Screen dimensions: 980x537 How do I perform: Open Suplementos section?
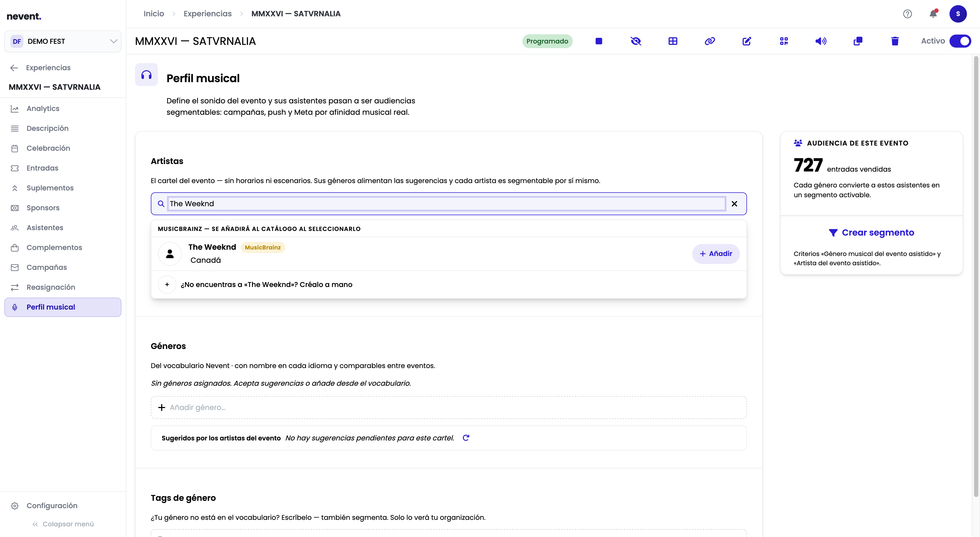(x=63, y=188)
